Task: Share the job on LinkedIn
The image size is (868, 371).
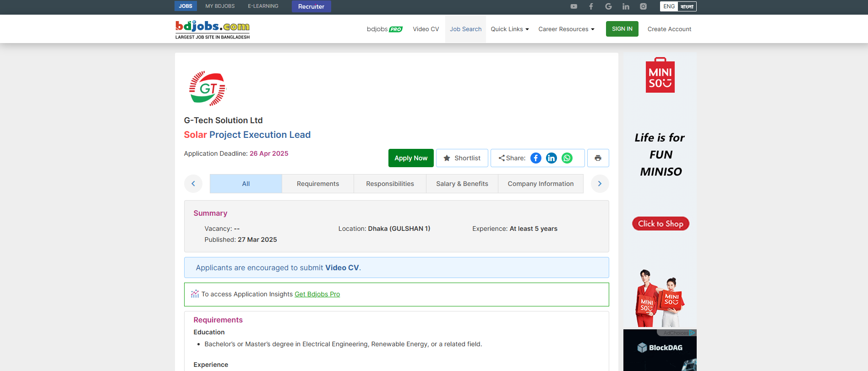Action: [x=551, y=158]
